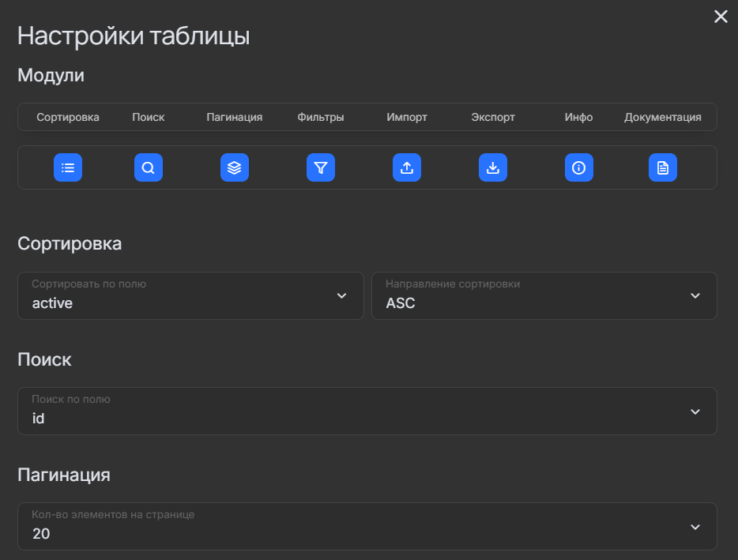The image size is (738, 560).
Task: Toggle the Filters module funnel icon
Action: 321,167
